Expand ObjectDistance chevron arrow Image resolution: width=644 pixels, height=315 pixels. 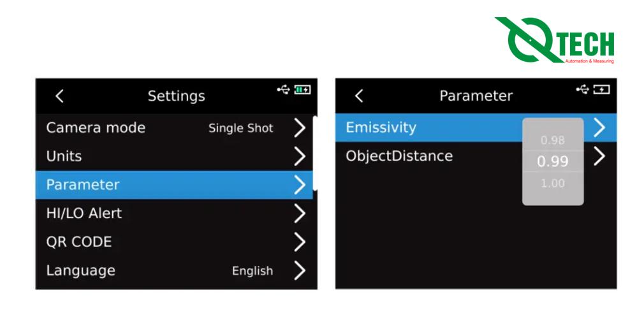click(599, 156)
